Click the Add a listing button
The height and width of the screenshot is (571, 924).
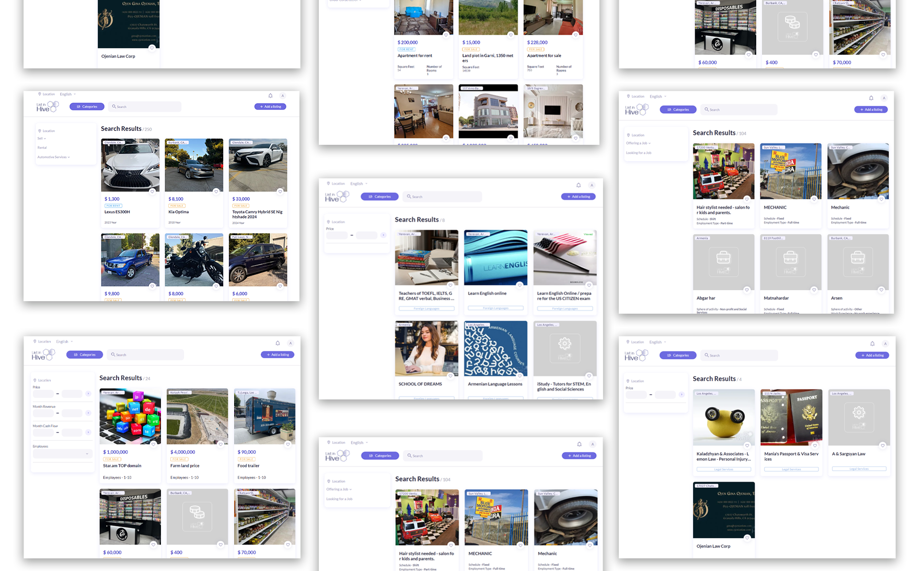click(270, 107)
